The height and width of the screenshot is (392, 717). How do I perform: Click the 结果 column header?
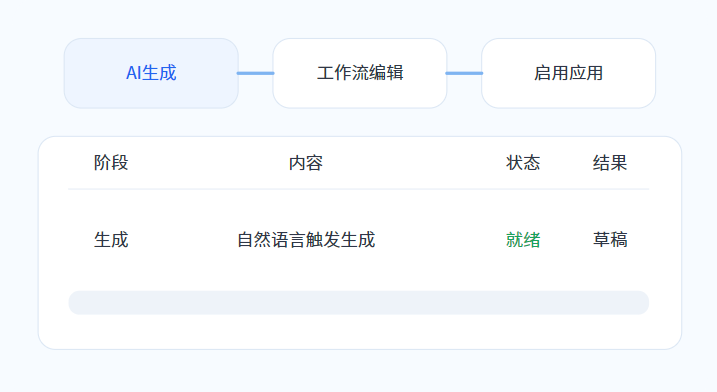610,163
